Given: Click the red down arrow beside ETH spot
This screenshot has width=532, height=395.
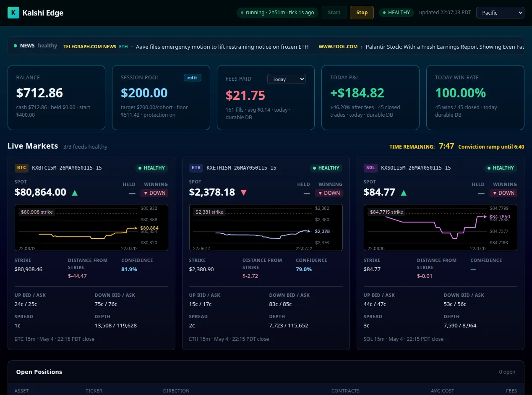Looking at the screenshot, I should 243,193.
